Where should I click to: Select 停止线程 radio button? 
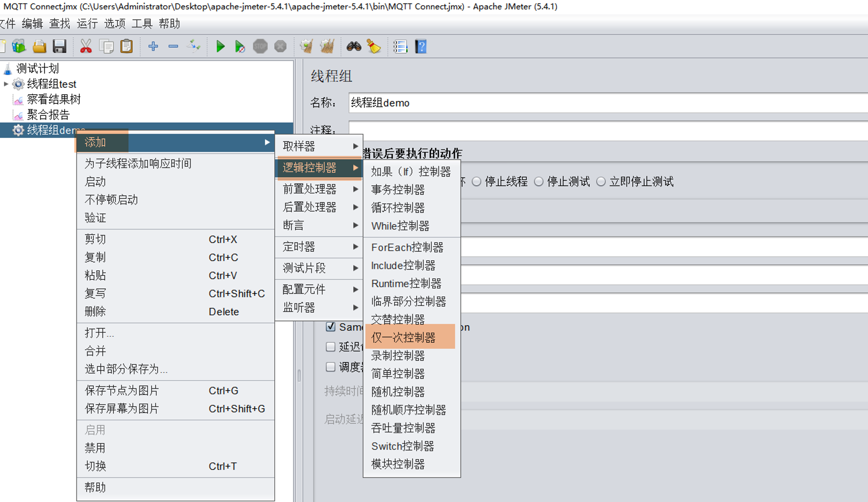coord(477,181)
